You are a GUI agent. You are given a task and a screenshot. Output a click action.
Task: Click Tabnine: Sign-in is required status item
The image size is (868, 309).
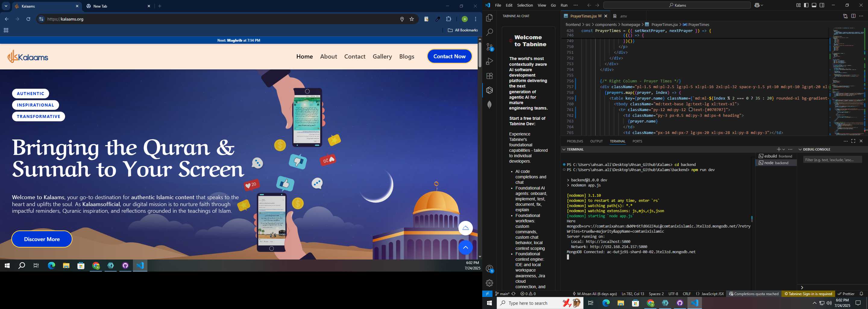coord(808,294)
